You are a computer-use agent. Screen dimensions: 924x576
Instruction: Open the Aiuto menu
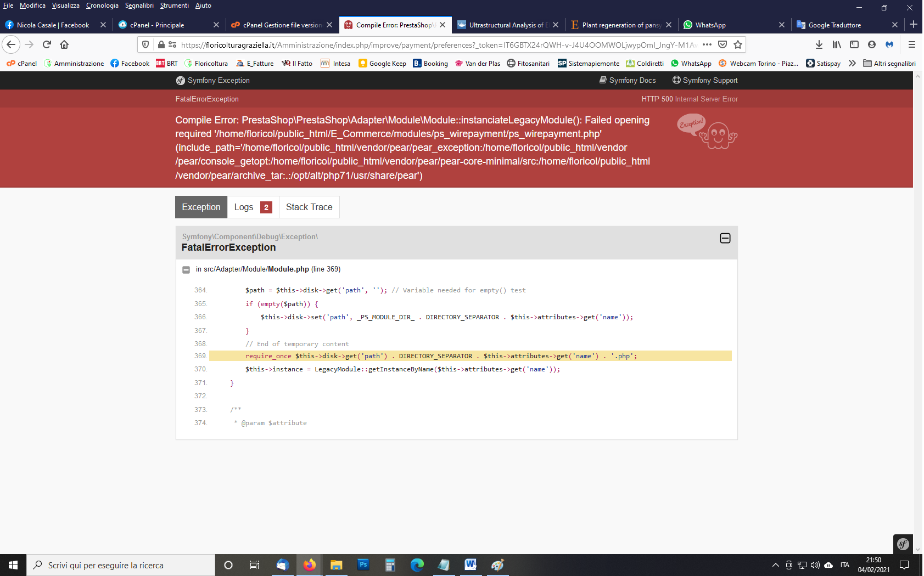(203, 5)
